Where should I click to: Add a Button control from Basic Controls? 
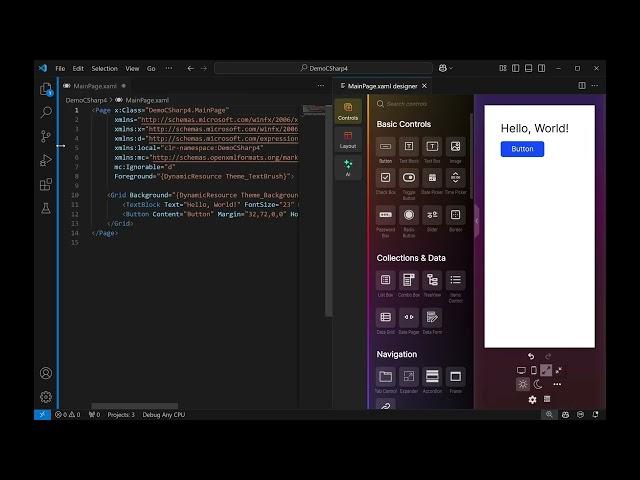[x=385, y=147]
